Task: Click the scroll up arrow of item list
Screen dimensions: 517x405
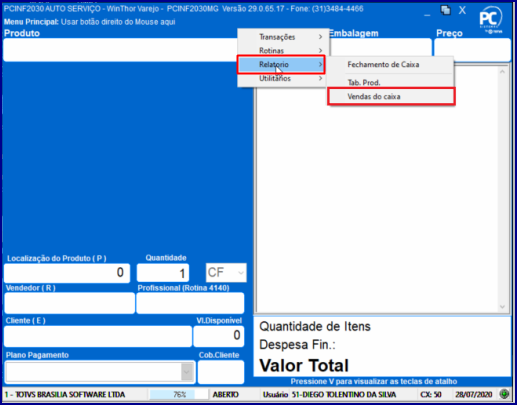Action: point(503,72)
